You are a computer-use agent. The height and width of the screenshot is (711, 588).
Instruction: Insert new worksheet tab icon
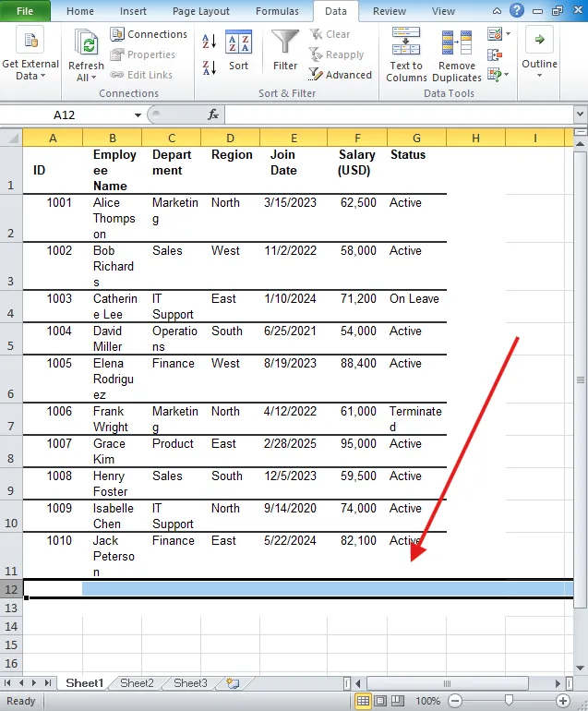(233, 683)
